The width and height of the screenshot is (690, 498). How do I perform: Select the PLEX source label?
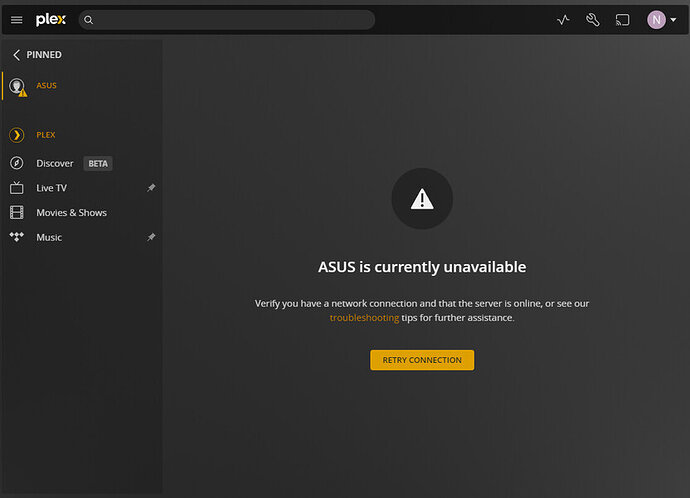tap(46, 135)
